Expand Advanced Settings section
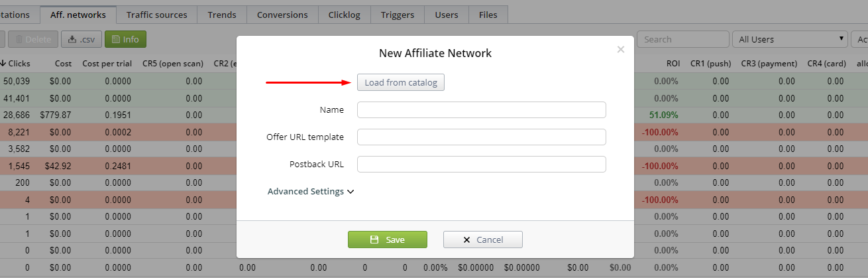The image size is (868, 278). click(311, 191)
